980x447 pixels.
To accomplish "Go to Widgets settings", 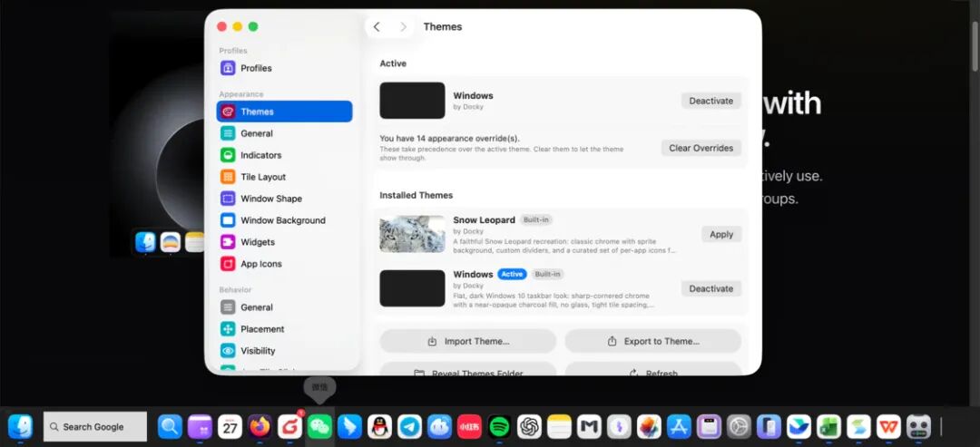I will pyautogui.click(x=284, y=242).
